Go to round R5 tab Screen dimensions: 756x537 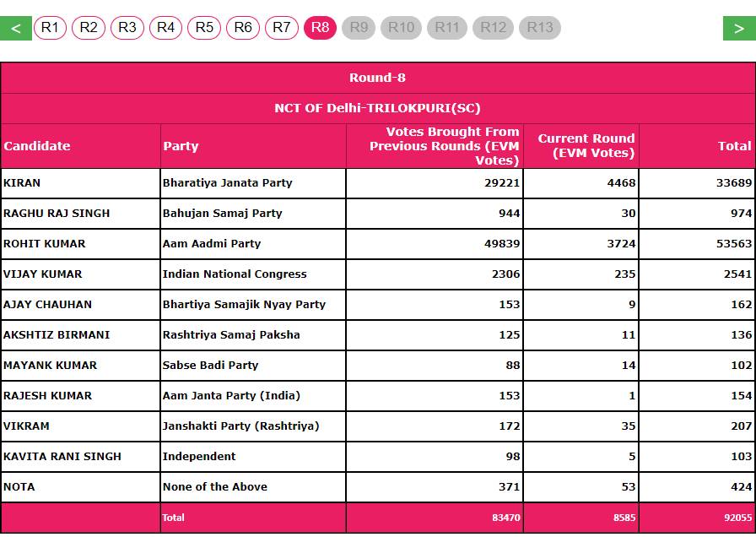click(204, 28)
